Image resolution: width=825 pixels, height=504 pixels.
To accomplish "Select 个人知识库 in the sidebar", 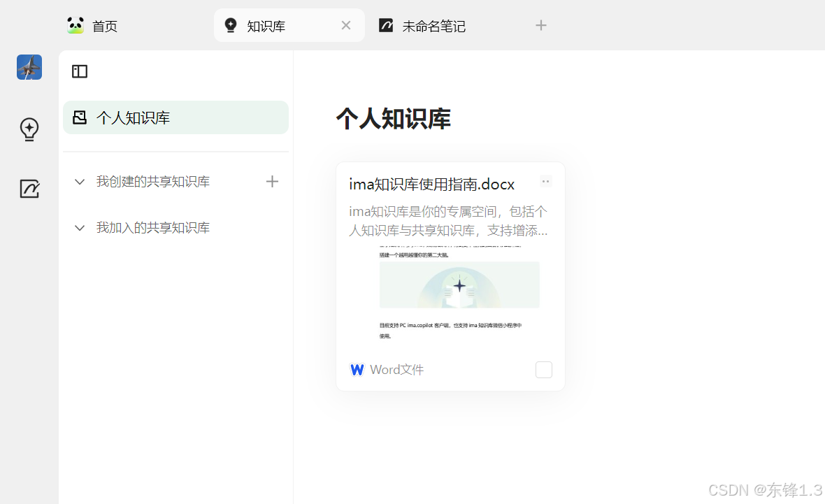I will (x=175, y=117).
